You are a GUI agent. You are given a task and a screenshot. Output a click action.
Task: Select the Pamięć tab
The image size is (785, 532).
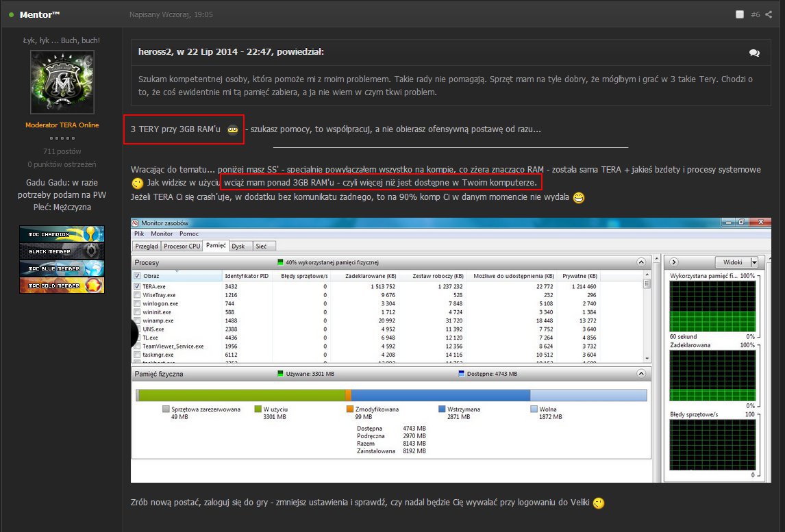coord(216,245)
